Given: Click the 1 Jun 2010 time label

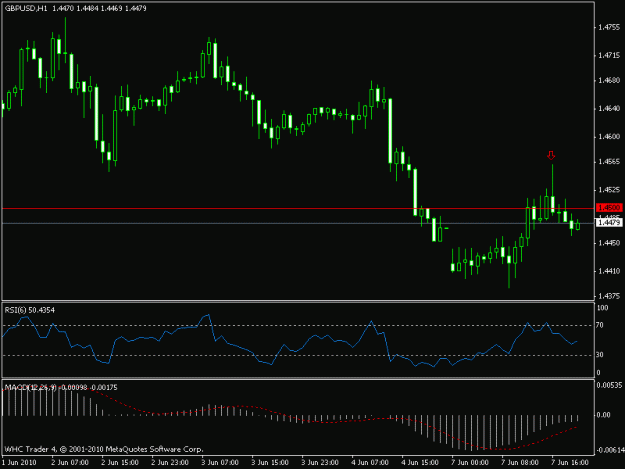Looking at the screenshot, I should pos(19,463).
